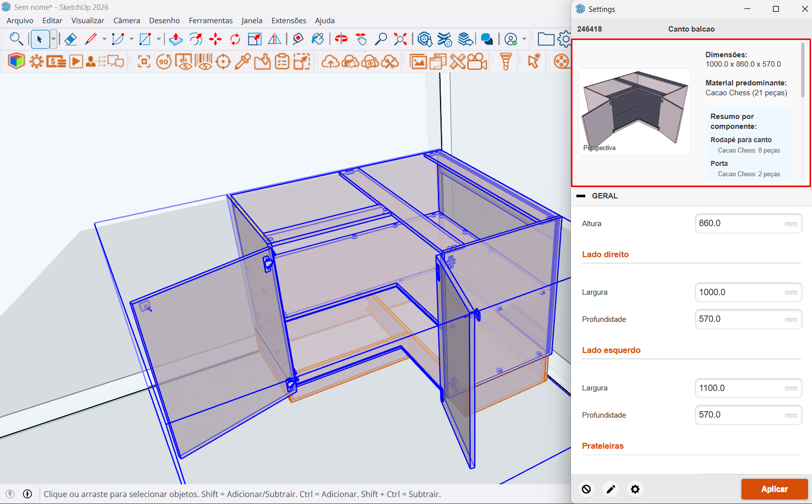Open the dropdown arrow next to Select tool
The height and width of the screenshot is (504, 812).
pos(53,39)
